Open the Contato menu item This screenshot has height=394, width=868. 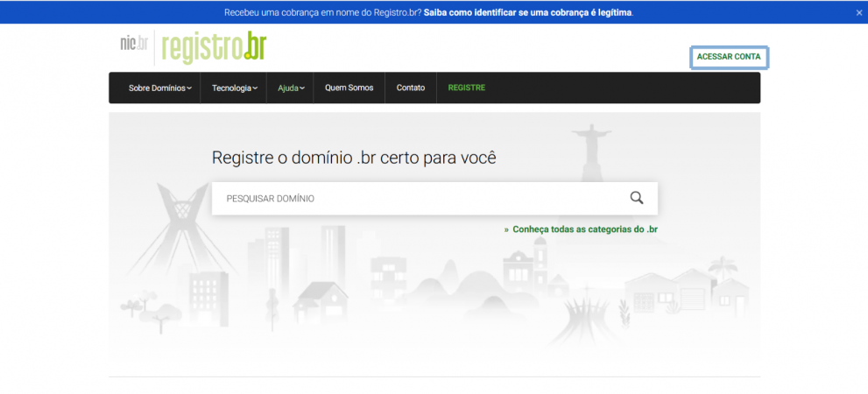[411, 88]
